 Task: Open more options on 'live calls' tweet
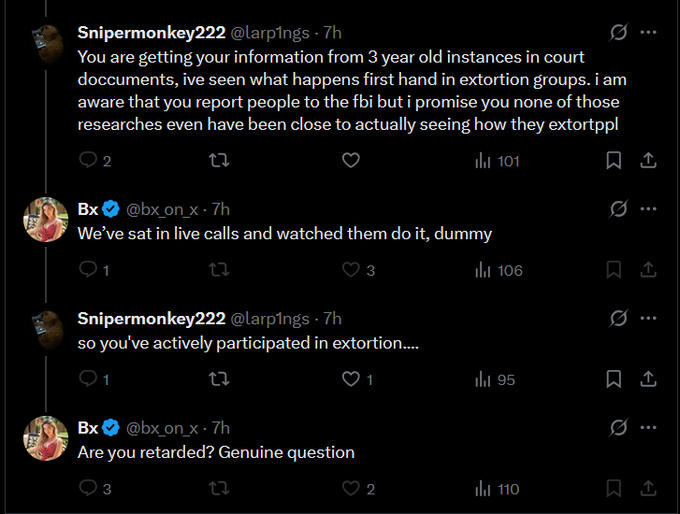(x=648, y=209)
